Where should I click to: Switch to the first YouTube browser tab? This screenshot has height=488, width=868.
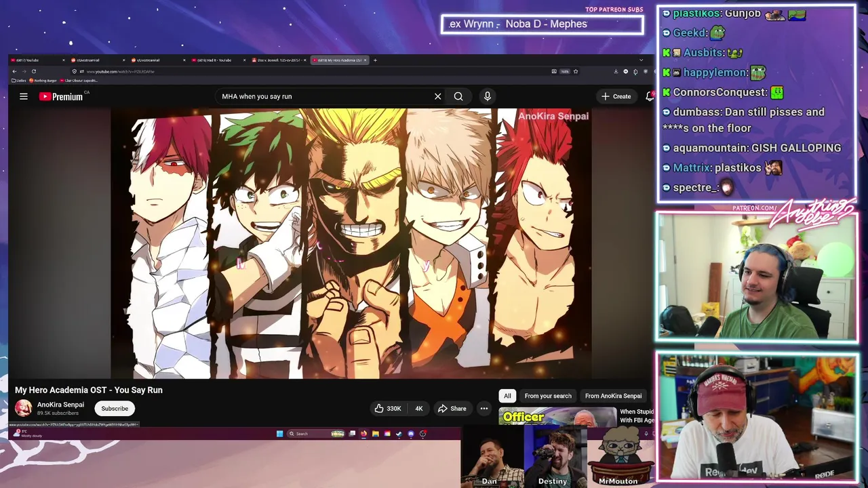37,60
